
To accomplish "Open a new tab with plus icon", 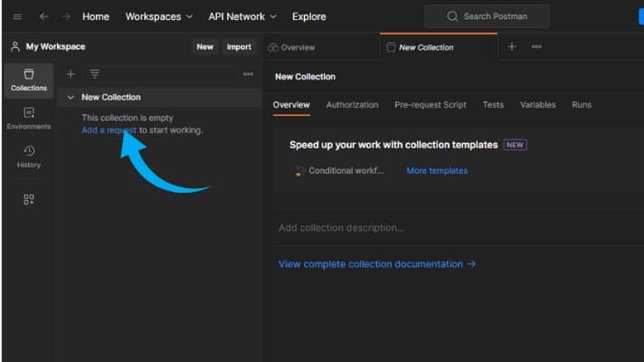I will [x=512, y=47].
